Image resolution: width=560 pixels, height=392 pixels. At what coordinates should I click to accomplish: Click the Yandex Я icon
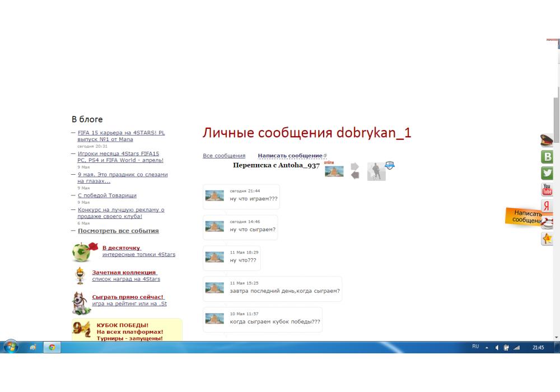(x=547, y=206)
